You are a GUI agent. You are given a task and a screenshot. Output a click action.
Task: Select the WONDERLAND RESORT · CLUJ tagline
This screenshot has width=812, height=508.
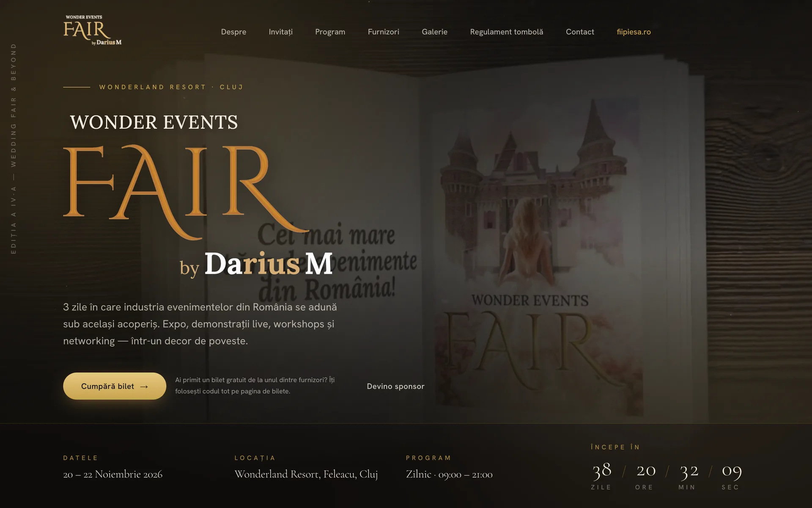pos(171,87)
